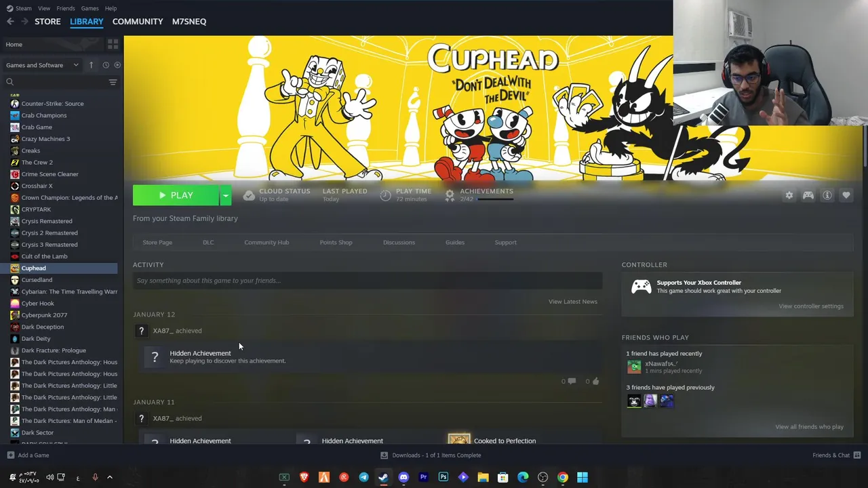This screenshot has height=488, width=868.
Task: Open Photoshop from the taskbar
Action: pyautogui.click(x=443, y=477)
